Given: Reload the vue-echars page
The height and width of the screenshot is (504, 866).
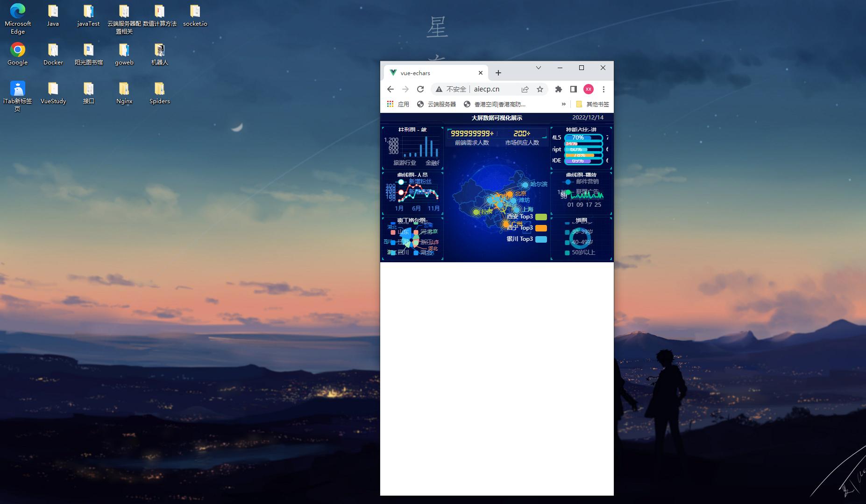Looking at the screenshot, I should click(421, 89).
